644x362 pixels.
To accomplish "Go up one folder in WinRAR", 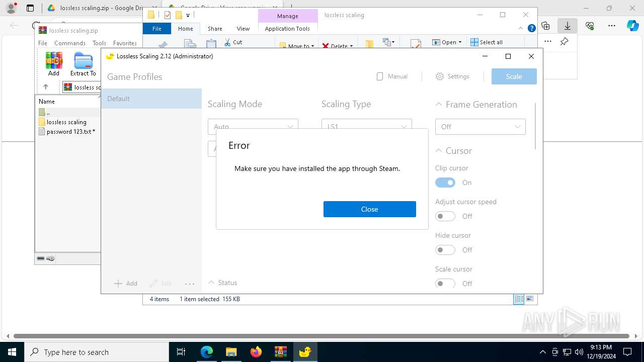I will coord(46,87).
